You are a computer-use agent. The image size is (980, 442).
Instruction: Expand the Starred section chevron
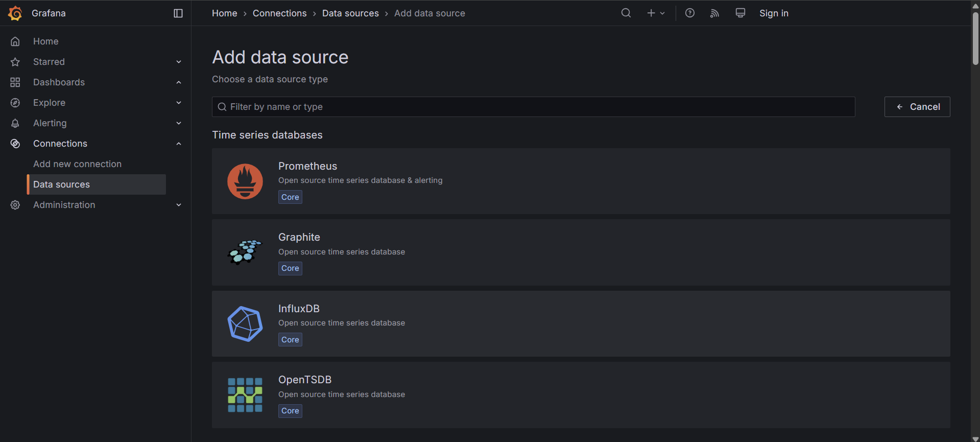click(x=179, y=62)
